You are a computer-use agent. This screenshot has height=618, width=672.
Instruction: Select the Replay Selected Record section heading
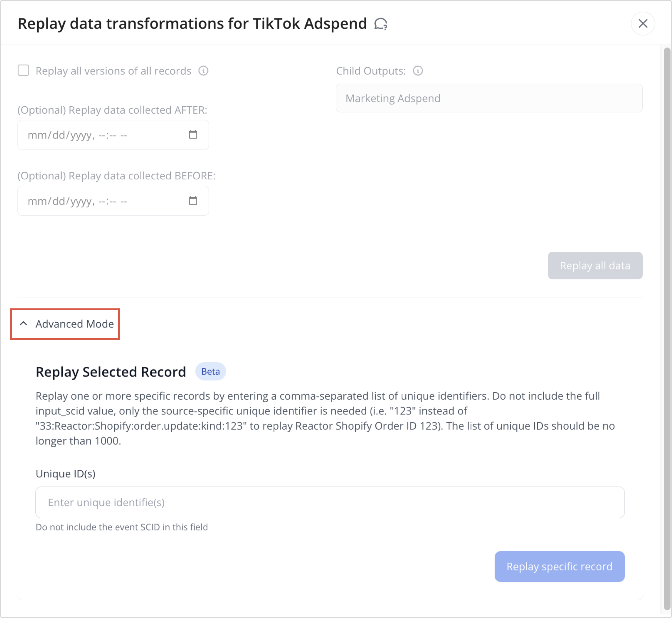(x=110, y=372)
